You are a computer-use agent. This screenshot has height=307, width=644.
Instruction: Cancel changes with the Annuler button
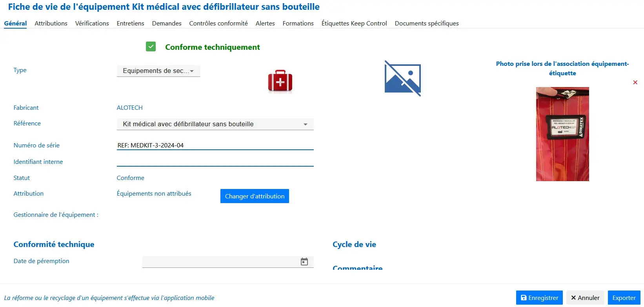585,298
